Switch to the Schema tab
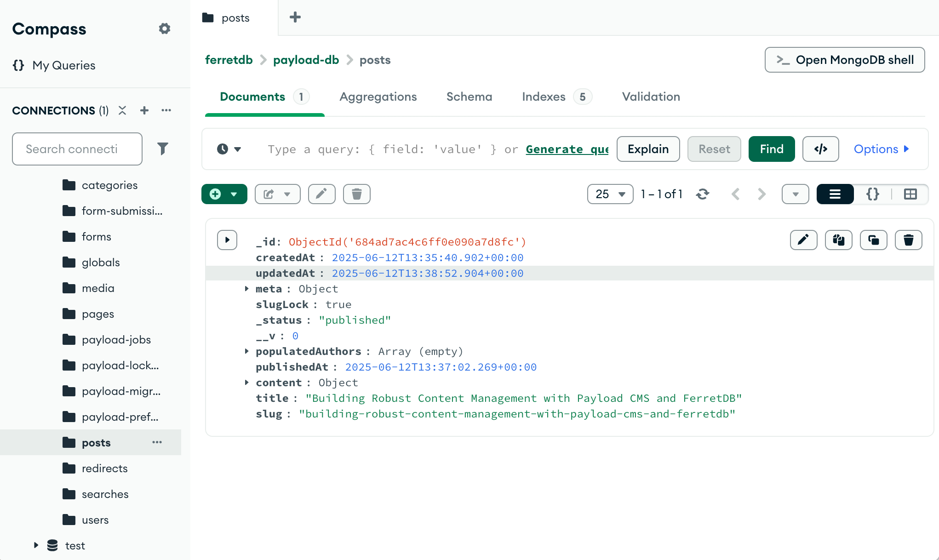The image size is (939, 560). (469, 97)
